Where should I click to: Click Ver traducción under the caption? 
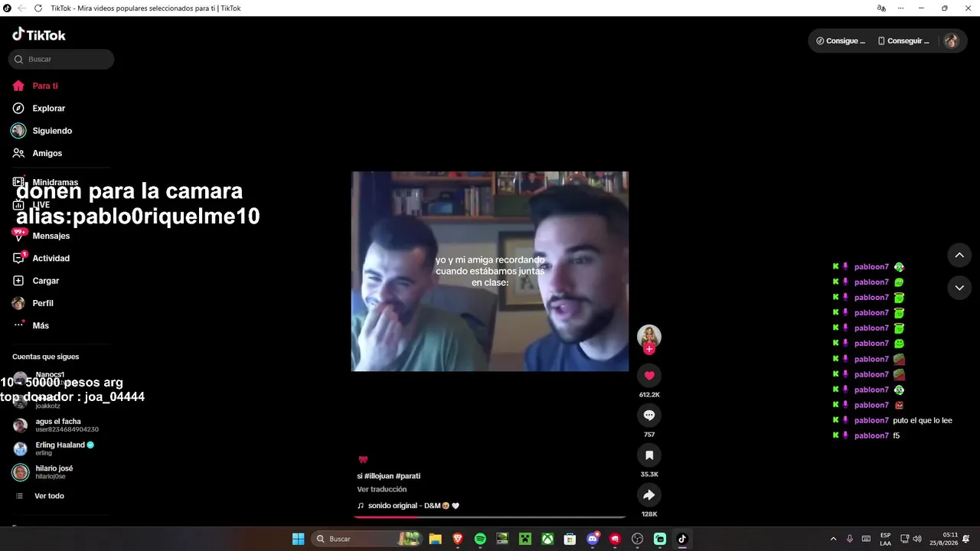tap(382, 489)
